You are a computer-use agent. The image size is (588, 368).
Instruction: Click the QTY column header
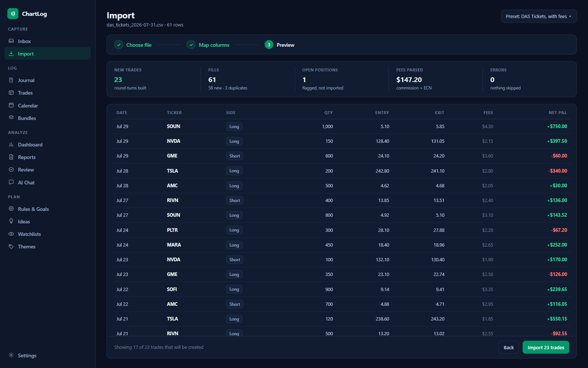329,113
